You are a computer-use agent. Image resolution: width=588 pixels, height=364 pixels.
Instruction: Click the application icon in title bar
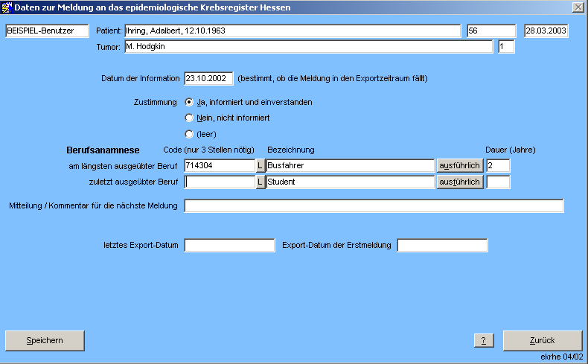point(7,7)
